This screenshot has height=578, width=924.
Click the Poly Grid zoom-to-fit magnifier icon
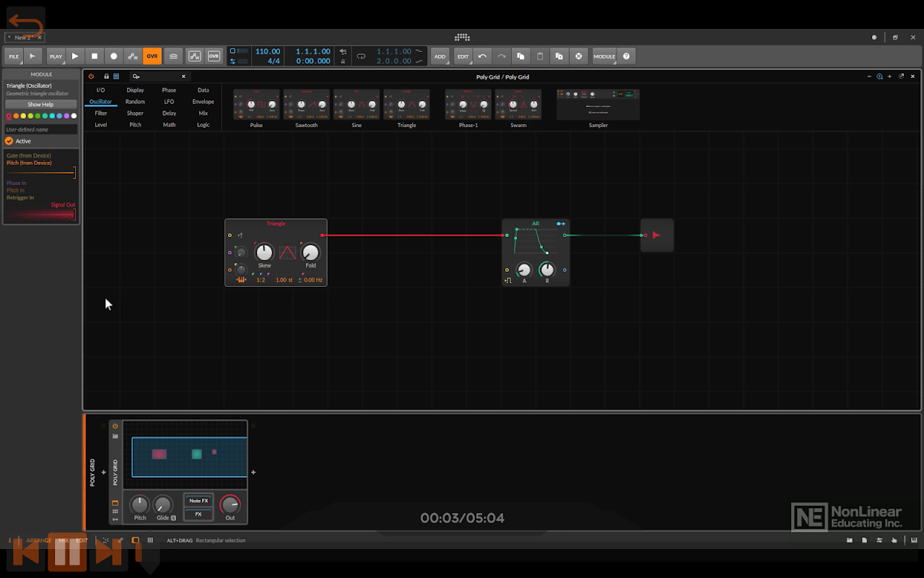coord(879,77)
